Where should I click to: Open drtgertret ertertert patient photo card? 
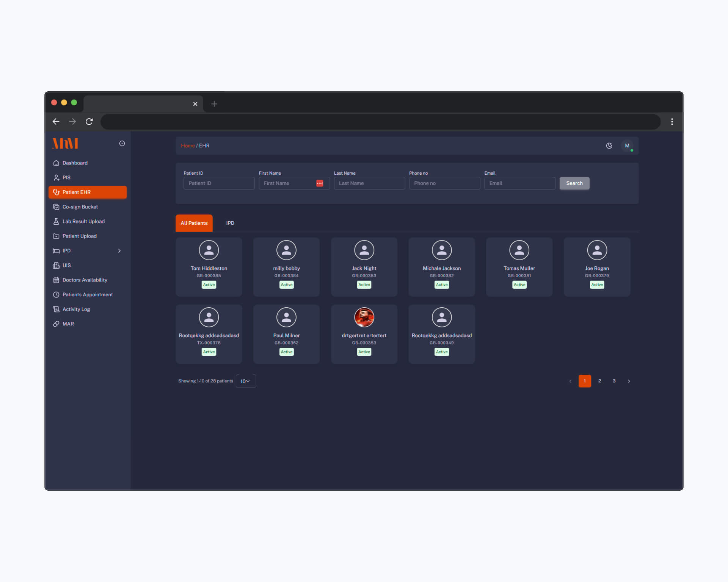point(364,318)
